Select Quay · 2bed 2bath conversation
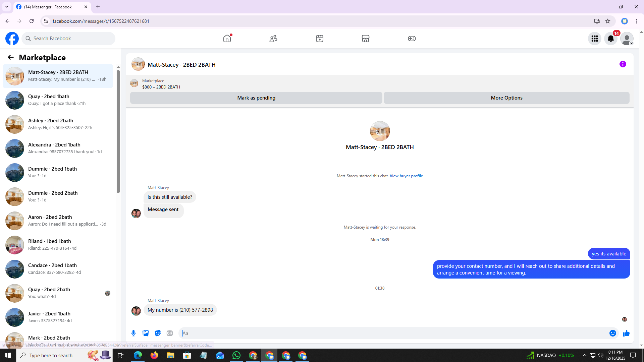The width and height of the screenshot is (644, 362). pos(58,293)
